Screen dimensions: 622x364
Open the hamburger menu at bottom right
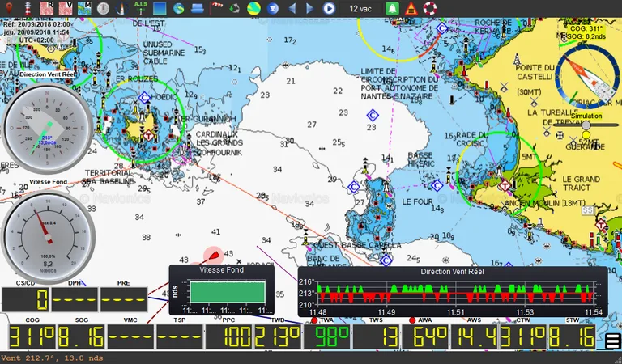point(612,341)
